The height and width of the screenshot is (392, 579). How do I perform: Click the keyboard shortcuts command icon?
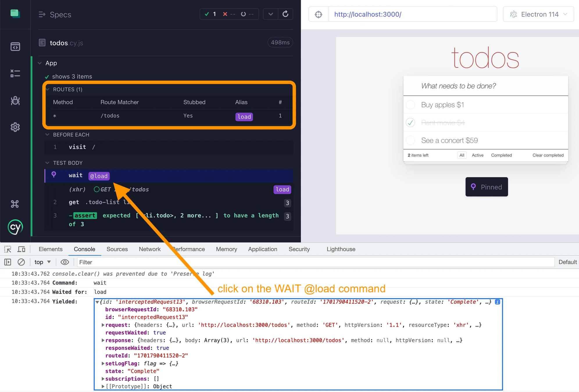(15, 204)
